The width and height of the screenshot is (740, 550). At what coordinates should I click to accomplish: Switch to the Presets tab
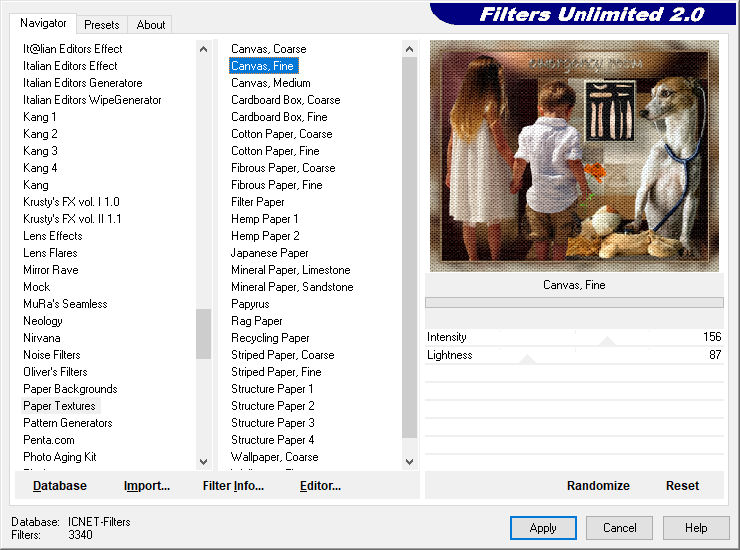(101, 25)
